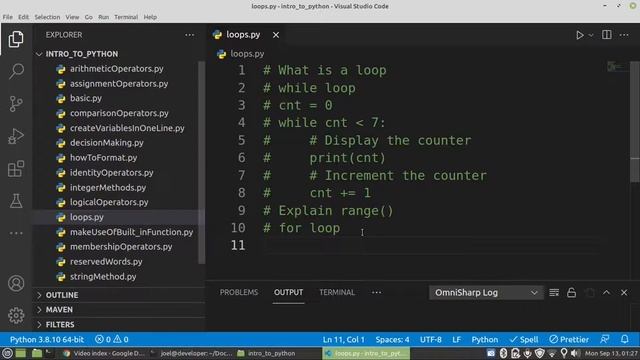Image resolution: width=640 pixels, height=360 pixels.
Task: Open editor More Actions ellipsis
Action: tap(624, 35)
